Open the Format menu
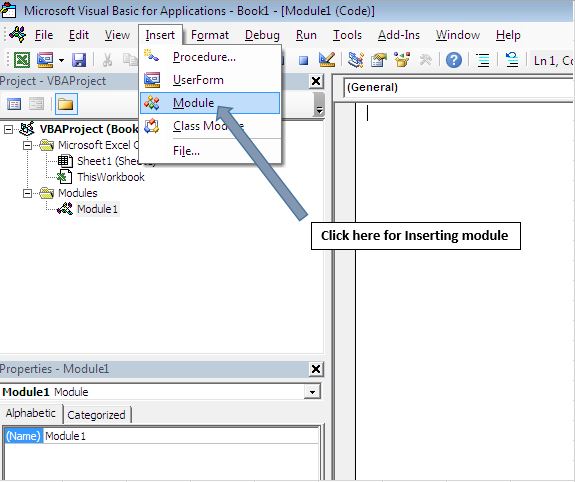This screenshot has width=575, height=482. pos(210,35)
